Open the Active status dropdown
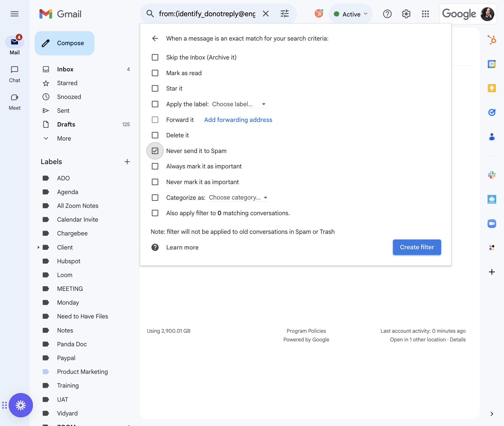This screenshot has height=426, width=504. coord(351,14)
